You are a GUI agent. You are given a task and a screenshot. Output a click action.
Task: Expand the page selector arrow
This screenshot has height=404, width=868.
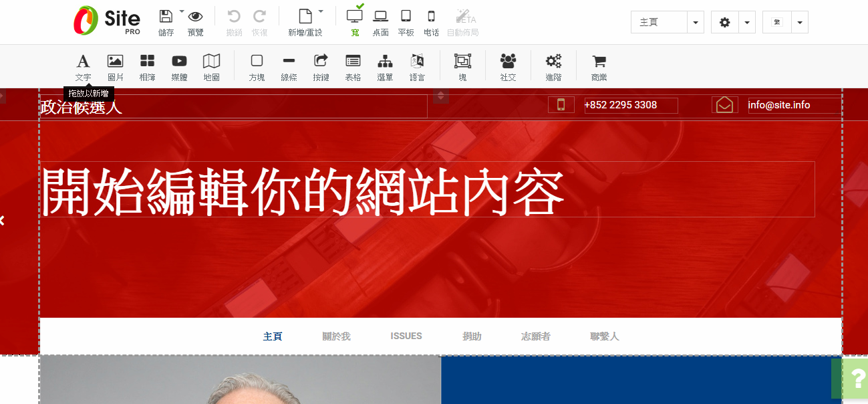click(x=696, y=22)
